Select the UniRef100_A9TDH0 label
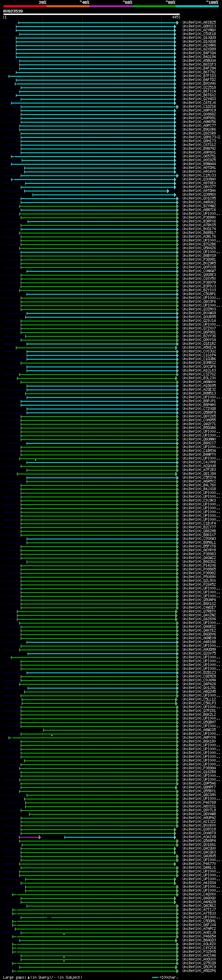The width and height of the screenshot is (222, 980). [199, 191]
